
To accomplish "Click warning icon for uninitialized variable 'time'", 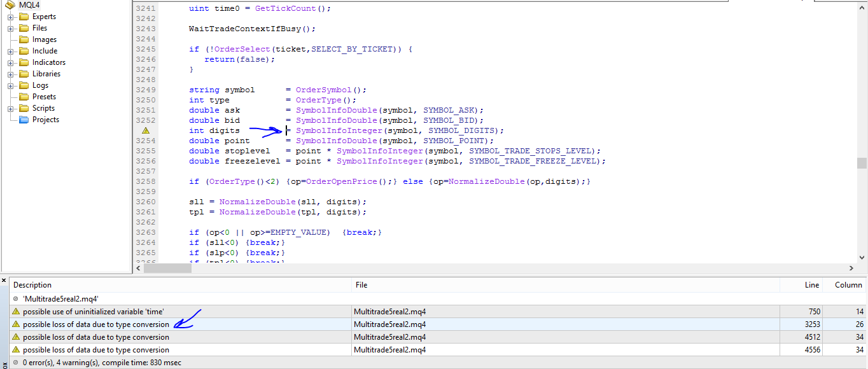I will [x=16, y=312].
